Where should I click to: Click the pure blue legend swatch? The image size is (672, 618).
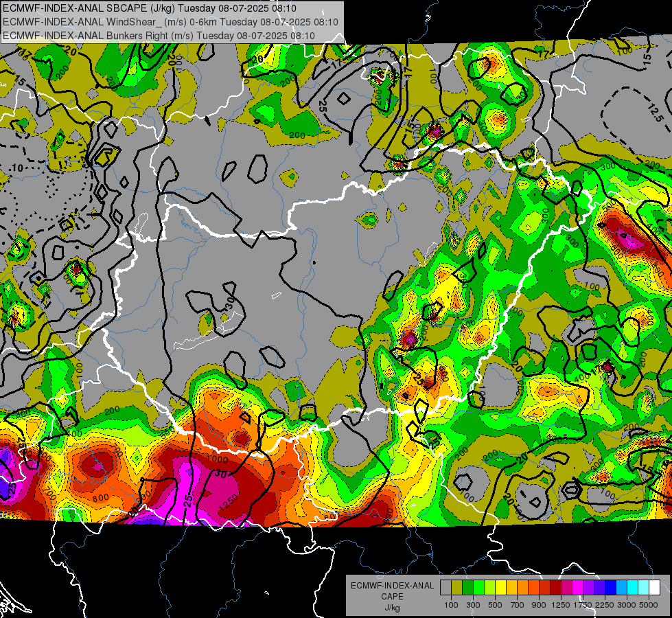tap(611, 587)
